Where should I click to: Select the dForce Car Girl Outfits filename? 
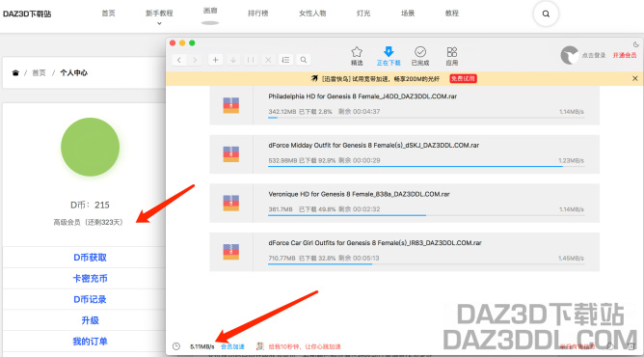pyautogui.click(x=375, y=243)
